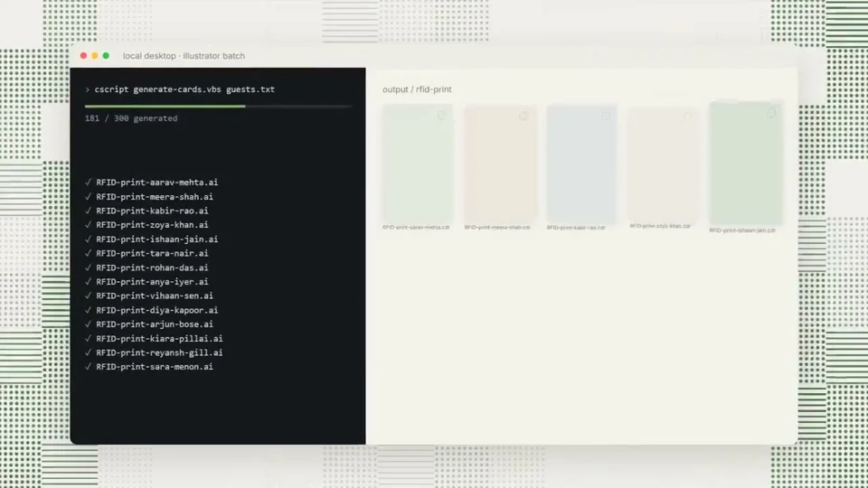This screenshot has width=868, height=488.
Task: Select RFID-print-ishaan-jain.ai in terminal list
Action: [157, 239]
